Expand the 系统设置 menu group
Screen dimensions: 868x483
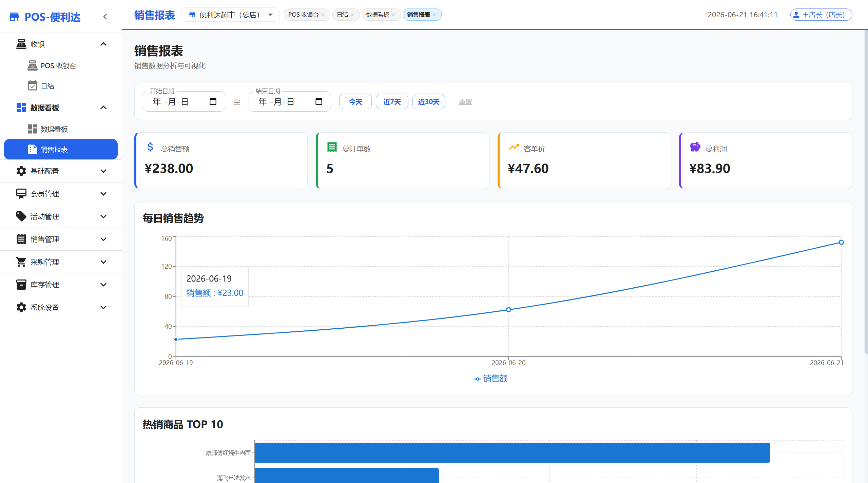(103, 307)
